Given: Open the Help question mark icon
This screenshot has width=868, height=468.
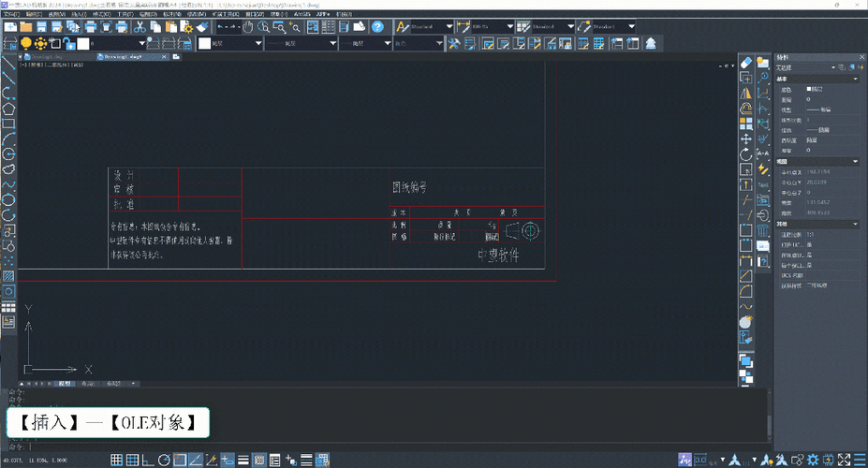Looking at the screenshot, I should pos(377,26).
